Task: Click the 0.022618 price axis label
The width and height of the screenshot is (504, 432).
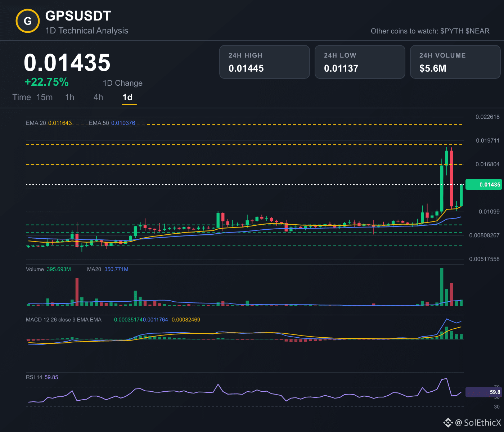Action: (487, 117)
